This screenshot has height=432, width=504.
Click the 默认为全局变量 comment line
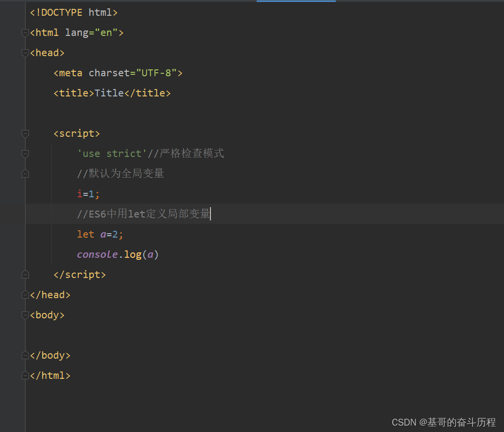coord(120,174)
